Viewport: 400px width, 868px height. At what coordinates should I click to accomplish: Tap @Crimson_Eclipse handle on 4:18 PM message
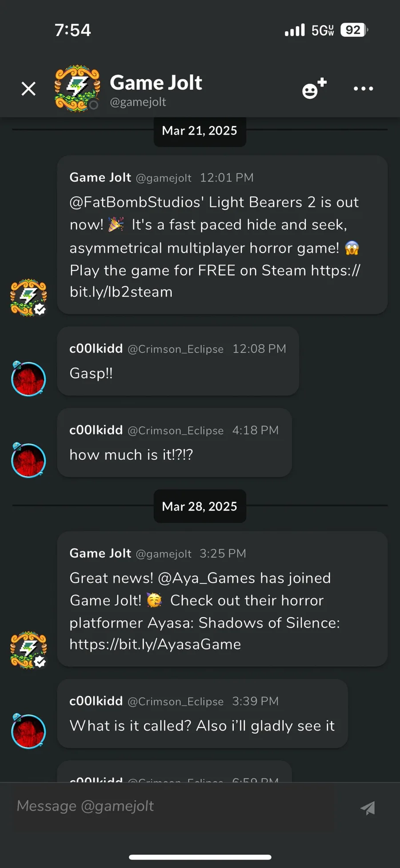click(176, 430)
